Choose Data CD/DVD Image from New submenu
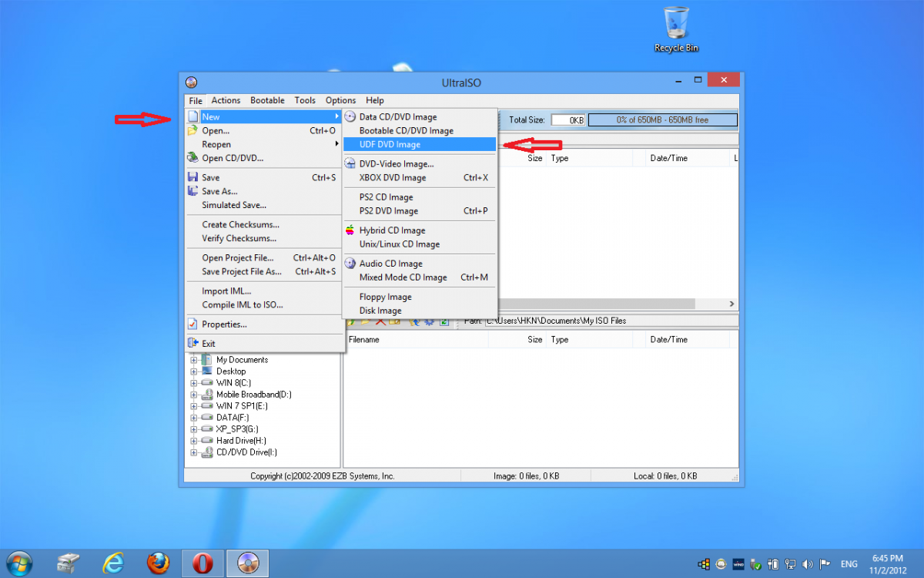 (420, 117)
